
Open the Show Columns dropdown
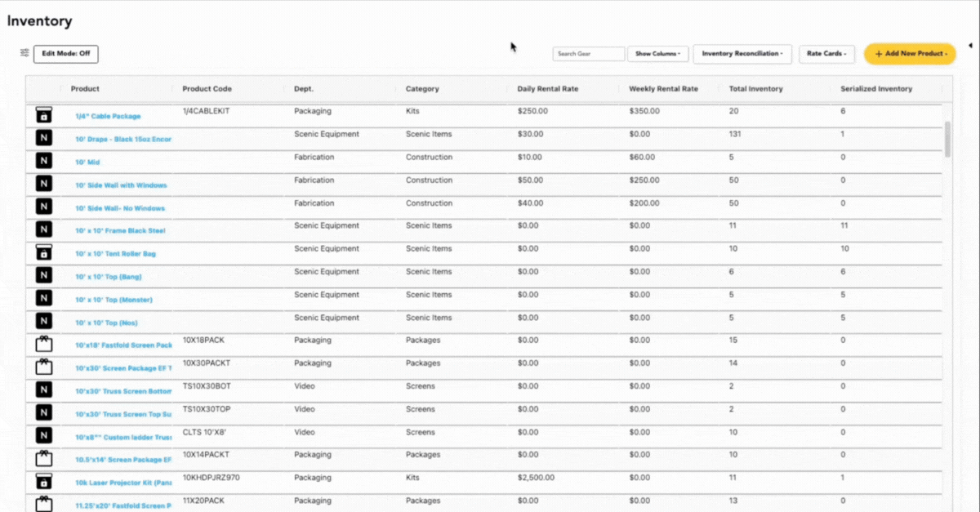coord(658,54)
